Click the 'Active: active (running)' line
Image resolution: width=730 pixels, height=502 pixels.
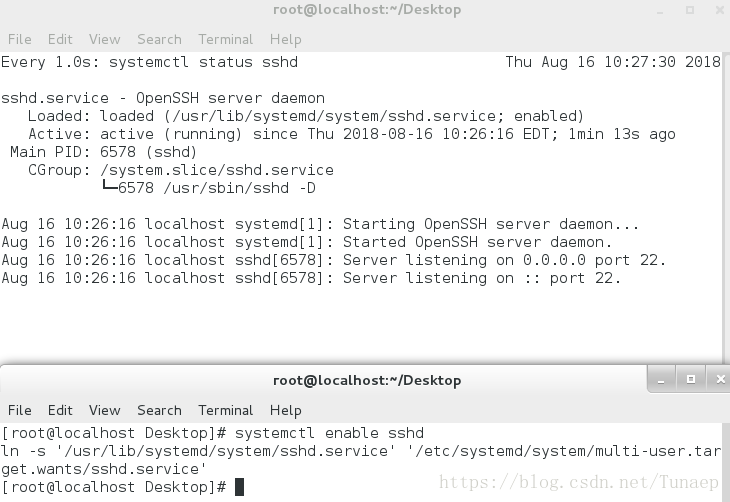[351, 134]
